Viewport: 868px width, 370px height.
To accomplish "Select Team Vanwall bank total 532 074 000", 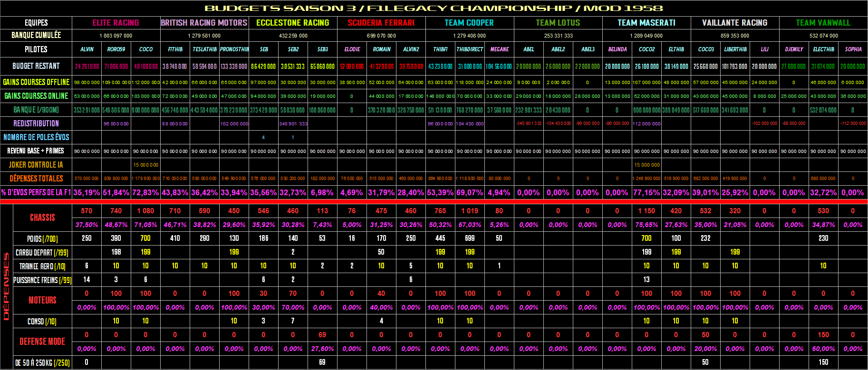I will click(x=823, y=36).
